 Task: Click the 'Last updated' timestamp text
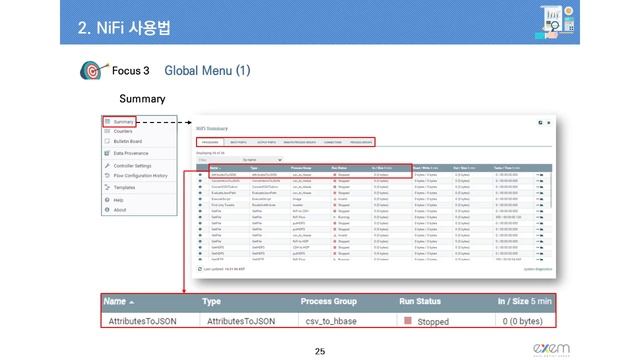224,269
